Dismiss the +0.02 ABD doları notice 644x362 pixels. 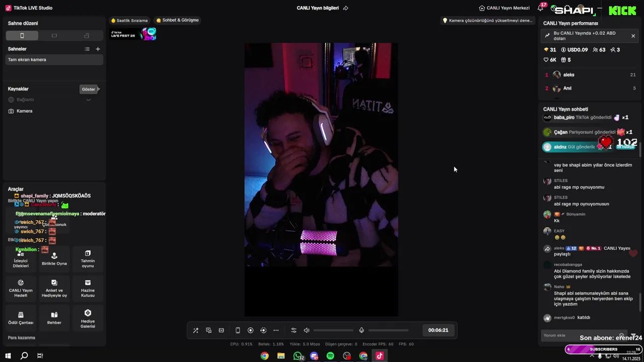[633, 36]
